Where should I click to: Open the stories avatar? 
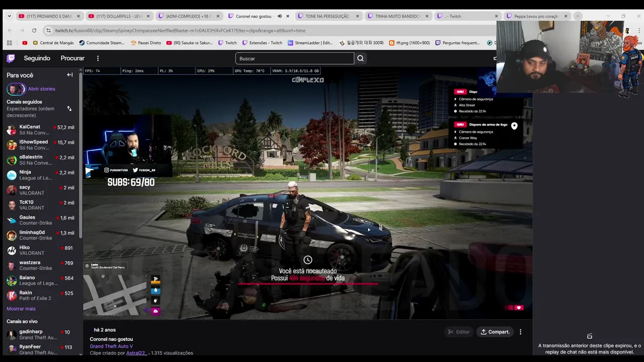[x=16, y=89]
